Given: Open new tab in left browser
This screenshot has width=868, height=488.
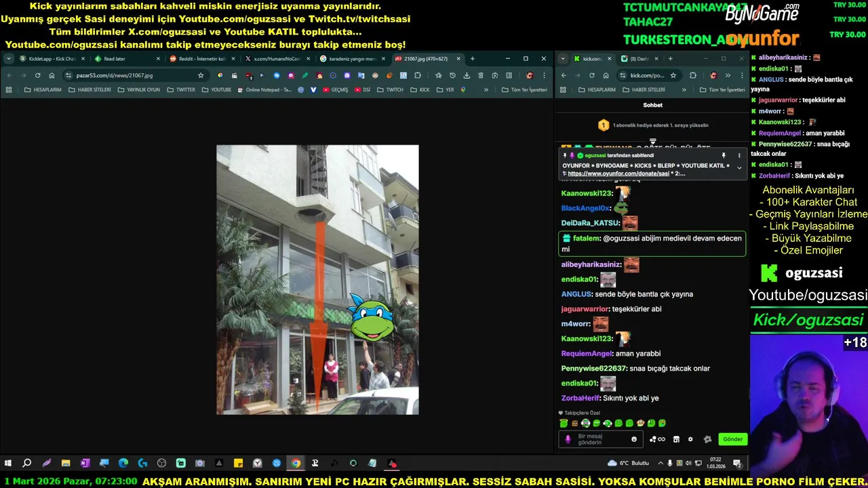Looking at the screenshot, I should point(473,59).
